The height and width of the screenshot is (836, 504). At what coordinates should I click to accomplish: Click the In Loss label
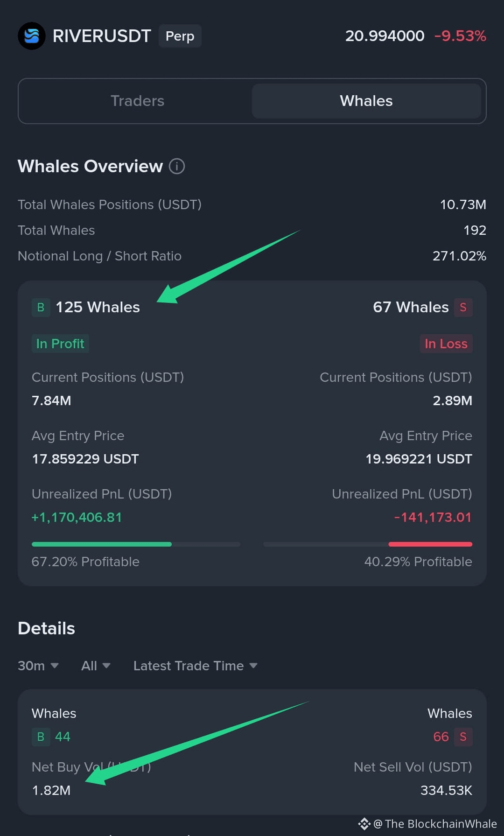[446, 344]
